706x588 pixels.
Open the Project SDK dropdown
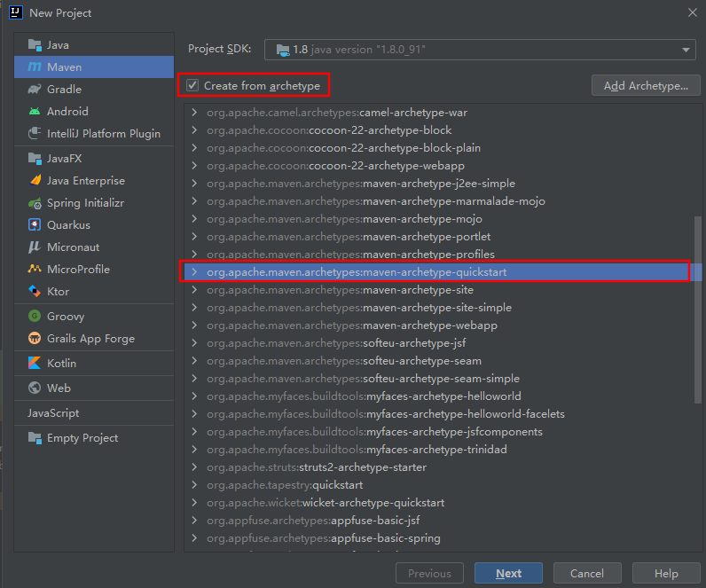[x=480, y=50]
